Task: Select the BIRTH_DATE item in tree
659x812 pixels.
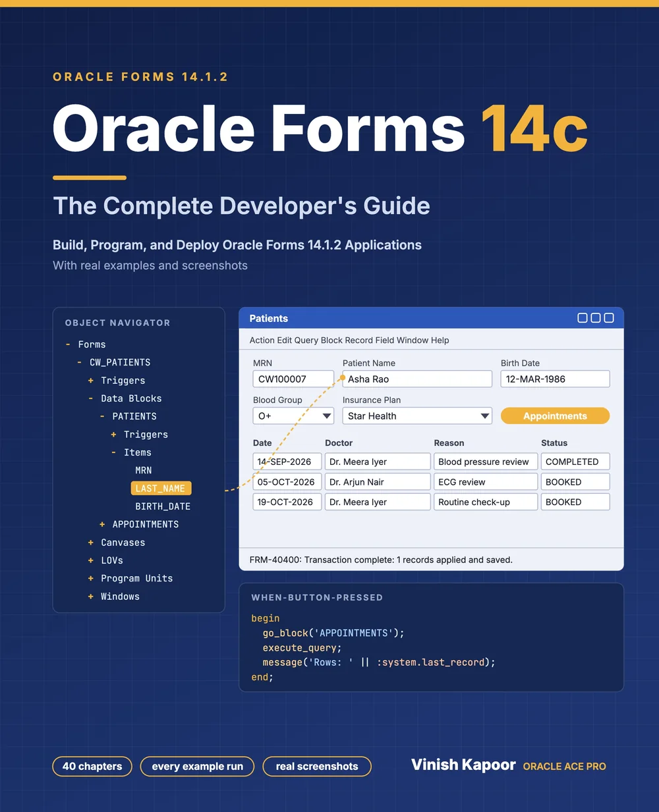Action: pyautogui.click(x=163, y=506)
